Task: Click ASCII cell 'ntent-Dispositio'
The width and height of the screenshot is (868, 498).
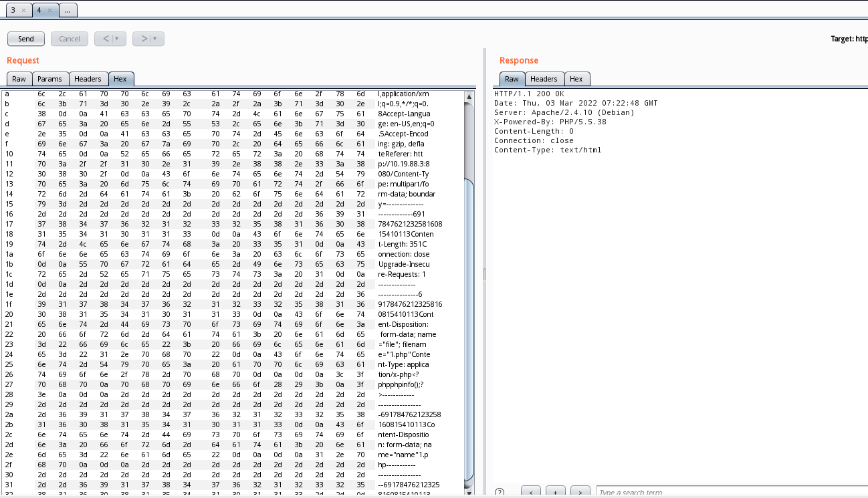Action: (x=403, y=434)
